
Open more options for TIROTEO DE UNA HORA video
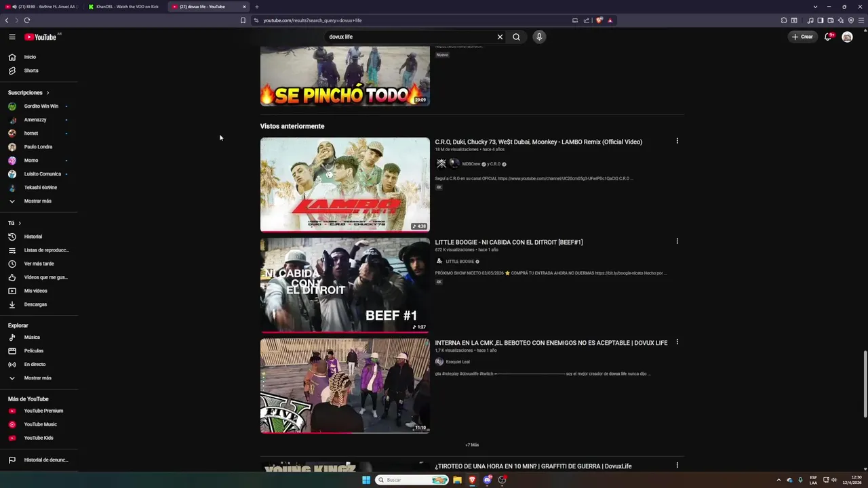[x=677, y=466]
